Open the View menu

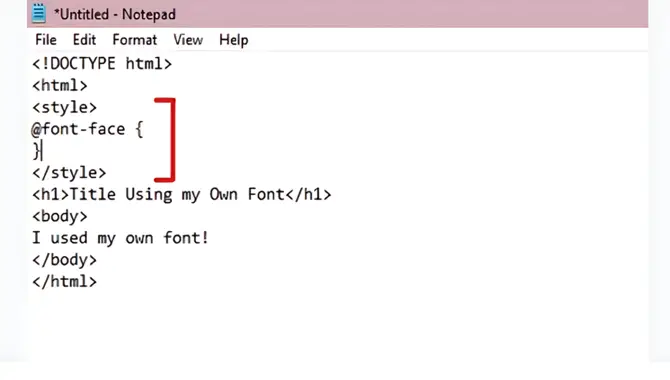188,40
